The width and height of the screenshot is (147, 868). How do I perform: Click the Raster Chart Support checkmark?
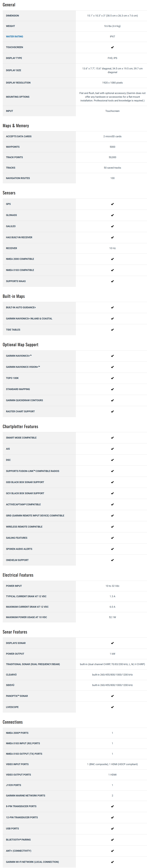click(112, 411)
